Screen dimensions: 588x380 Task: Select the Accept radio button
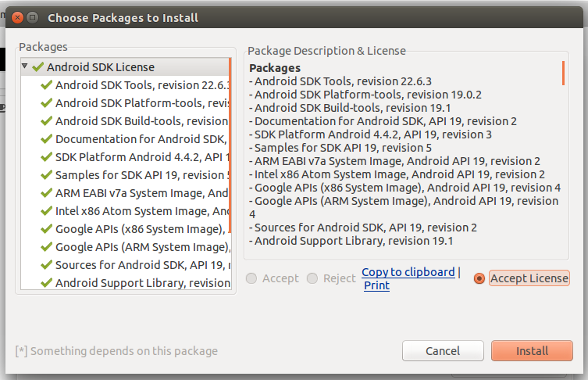[252, 279]
